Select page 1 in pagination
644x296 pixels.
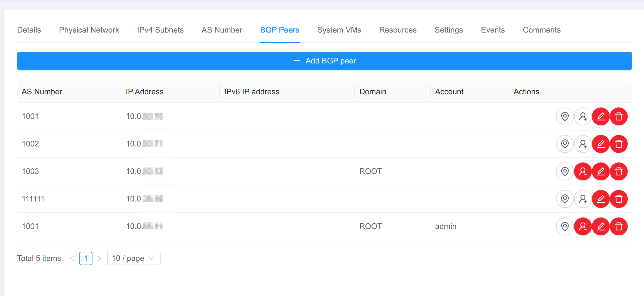[x=85, y=258]
